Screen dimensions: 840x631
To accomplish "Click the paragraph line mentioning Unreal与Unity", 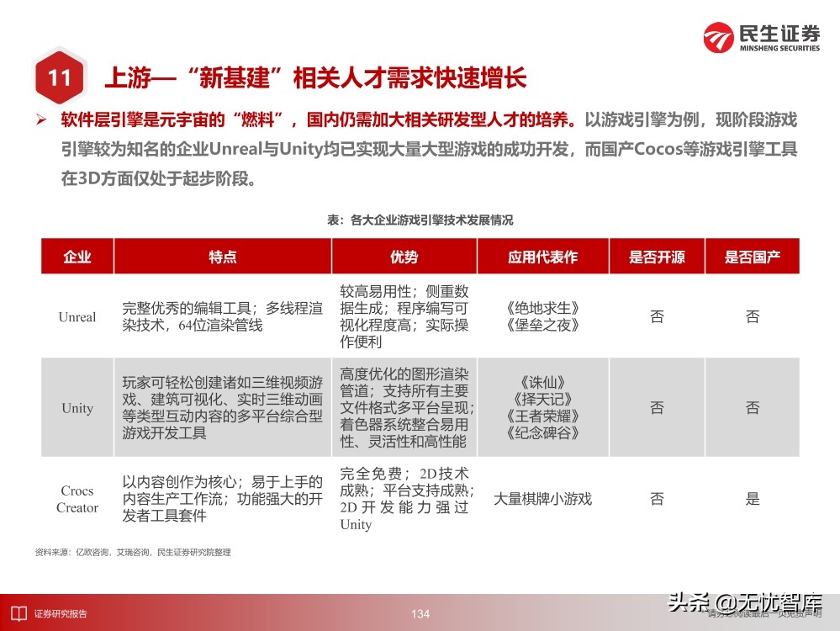I will click(429, 149).
